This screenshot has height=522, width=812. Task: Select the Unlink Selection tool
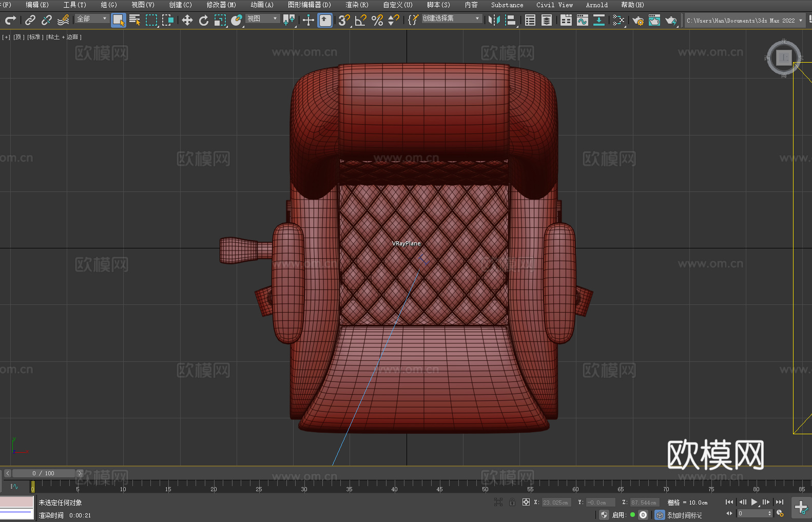[47, 20]
